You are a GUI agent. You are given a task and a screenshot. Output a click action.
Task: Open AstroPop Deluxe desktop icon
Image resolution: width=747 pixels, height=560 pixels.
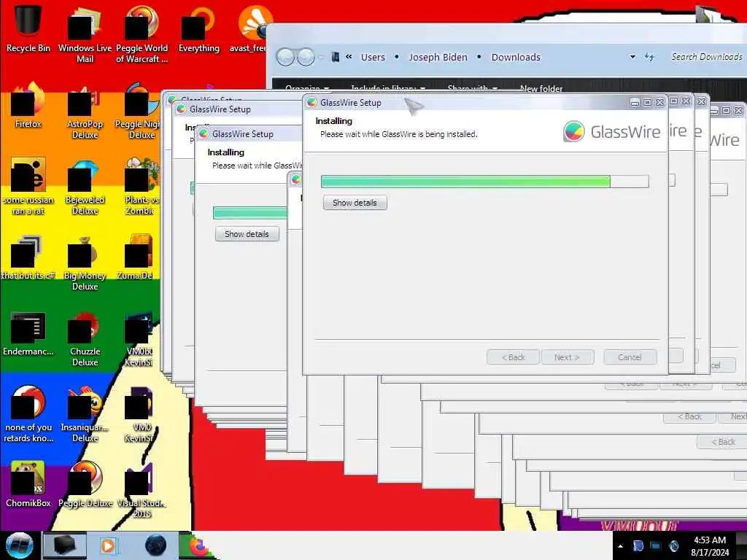tap(85, 111)
